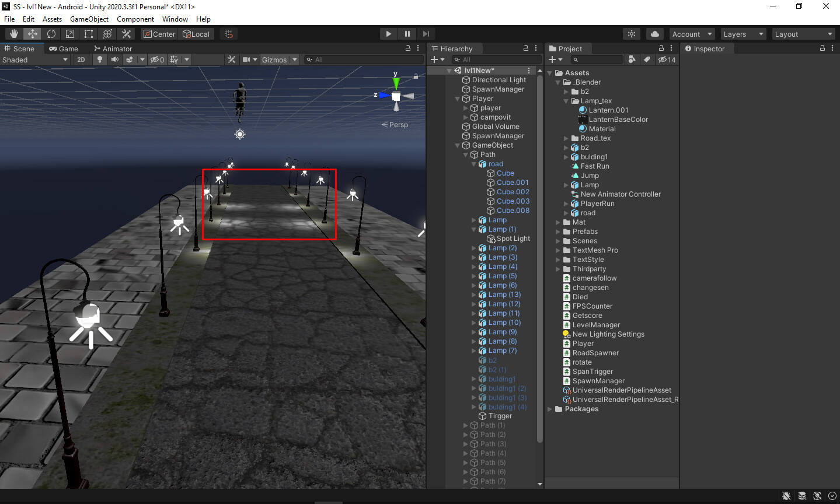Open Gizmos dropdown arrow
The width and height of the screenshot is (840, 504).
295,60
